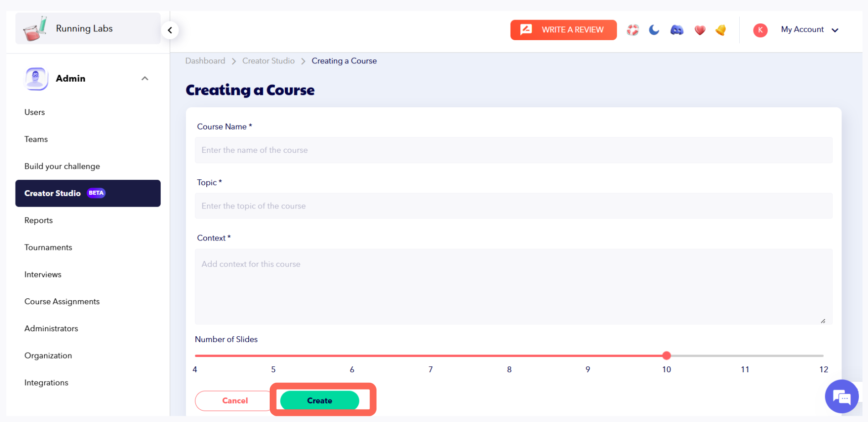Open the chat support widget
This screenshot has height=422, width=868.
[842, 396]
